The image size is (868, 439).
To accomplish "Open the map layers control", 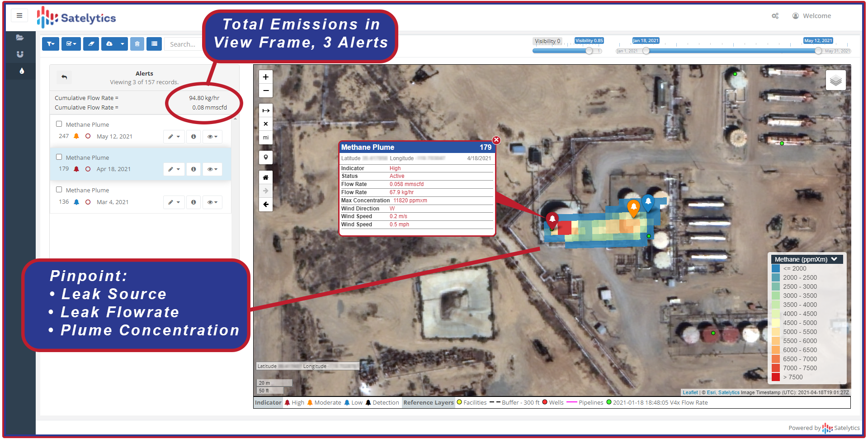I will tap(835, 81).
